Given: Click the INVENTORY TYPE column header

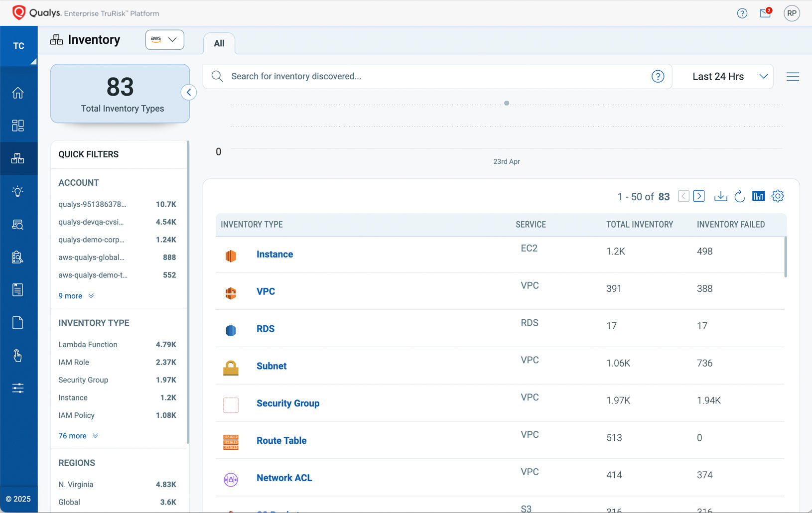Looking at the screenshot, I should 252,225.
